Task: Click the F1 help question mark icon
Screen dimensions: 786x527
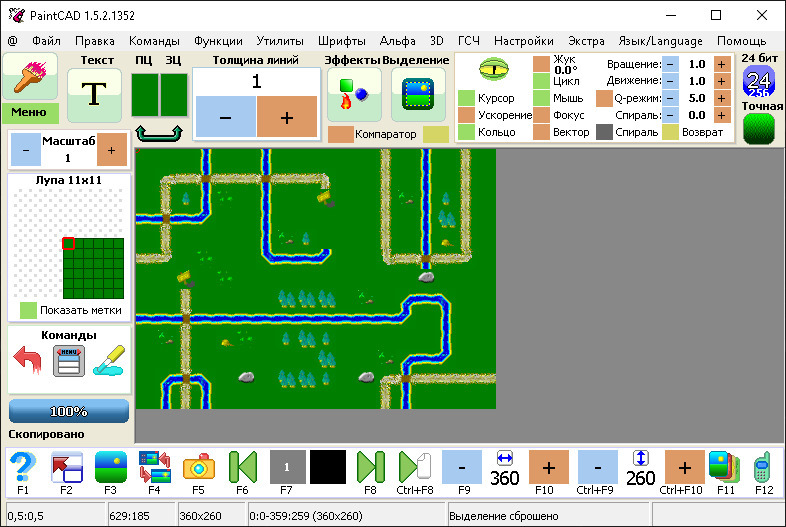Action: pos(22,467)
